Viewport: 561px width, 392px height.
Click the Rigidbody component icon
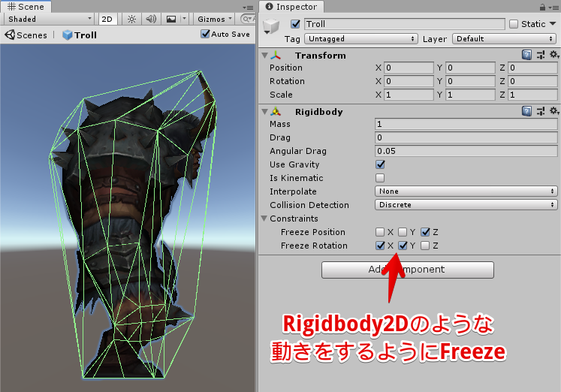click(x=276, y=112)
